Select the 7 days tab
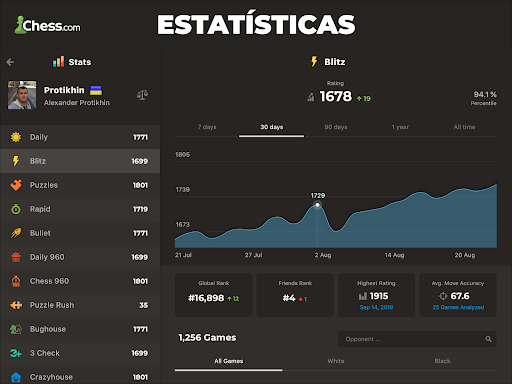This screenshot has width=512, height=384. 207,127
